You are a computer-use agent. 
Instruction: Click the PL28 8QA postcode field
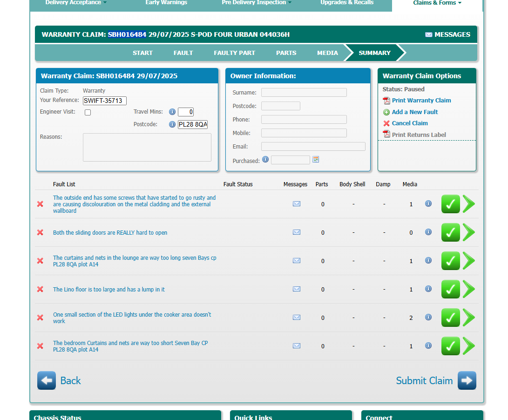[x=193, y=124]
